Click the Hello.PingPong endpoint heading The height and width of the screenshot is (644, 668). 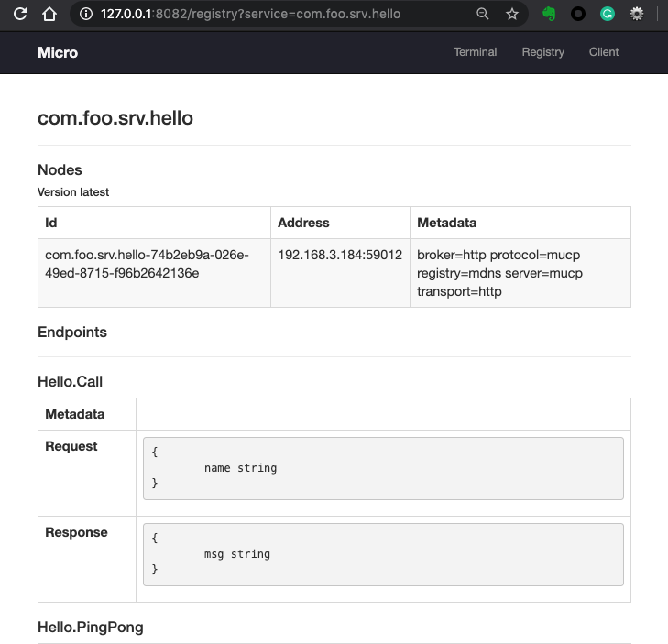click(x=90, y=628)
